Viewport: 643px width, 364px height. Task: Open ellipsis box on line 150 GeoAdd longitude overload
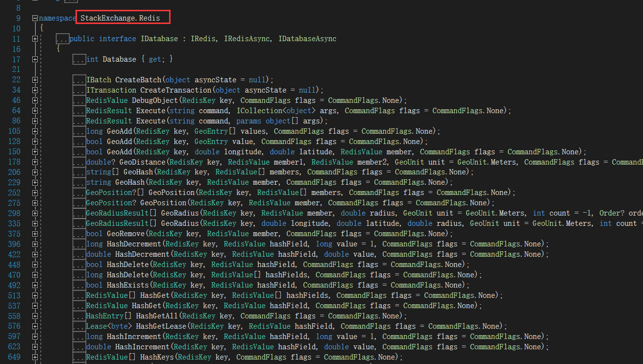point(79,152)
